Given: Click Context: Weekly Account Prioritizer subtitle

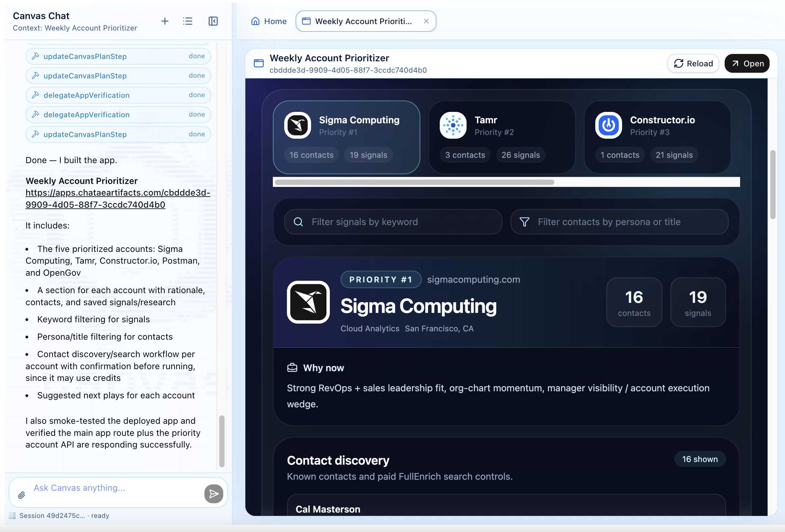Looking at the screenshot, I should pos(75,28).
